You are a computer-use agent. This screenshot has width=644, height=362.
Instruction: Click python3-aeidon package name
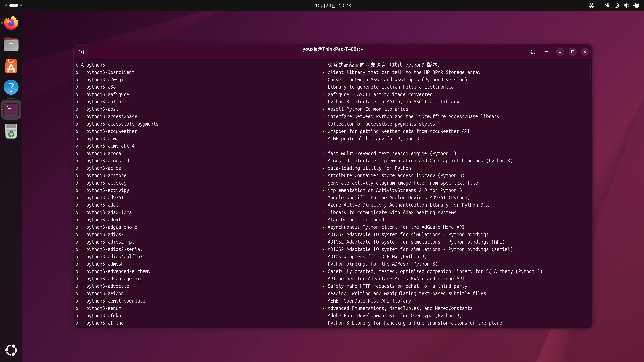(105, 293)
